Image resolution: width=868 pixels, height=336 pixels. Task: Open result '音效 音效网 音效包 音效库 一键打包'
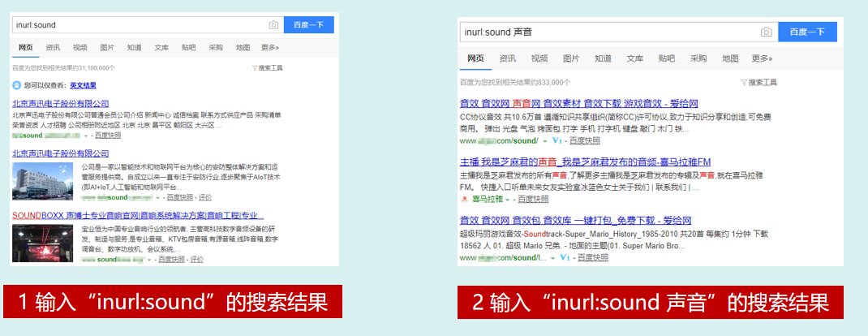pos(576,220)
